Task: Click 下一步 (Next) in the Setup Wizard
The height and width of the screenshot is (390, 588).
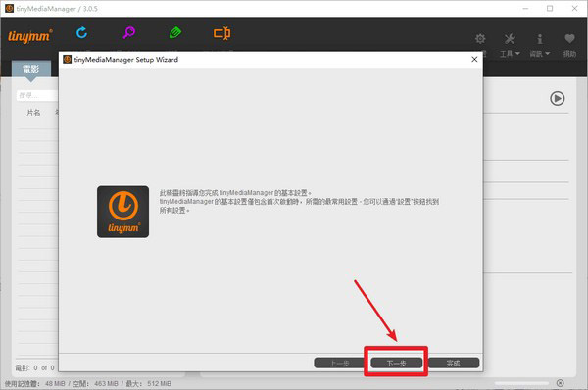Action: point(396,363)
